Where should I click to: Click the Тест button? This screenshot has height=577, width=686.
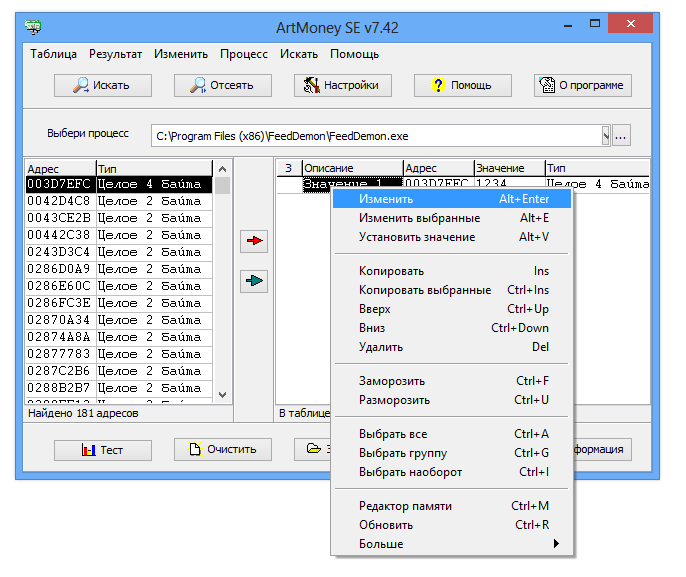pos(103,450)
